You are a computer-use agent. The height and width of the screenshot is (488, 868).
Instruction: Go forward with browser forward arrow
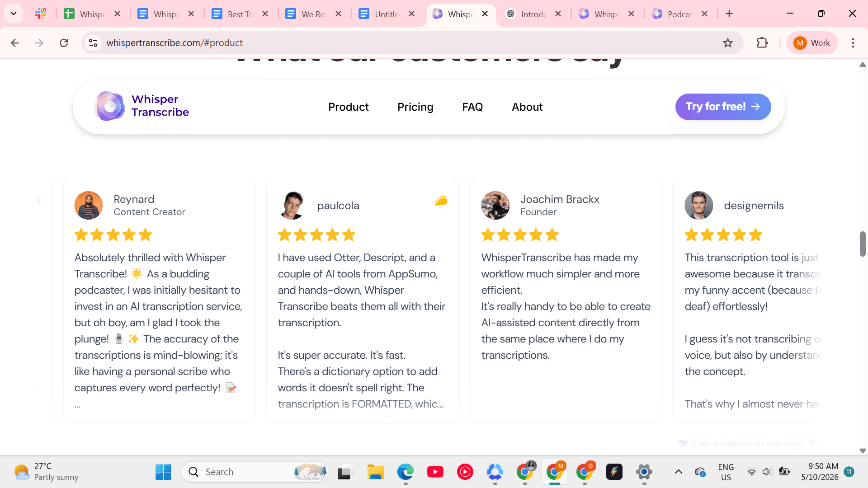tap(39, 43)
